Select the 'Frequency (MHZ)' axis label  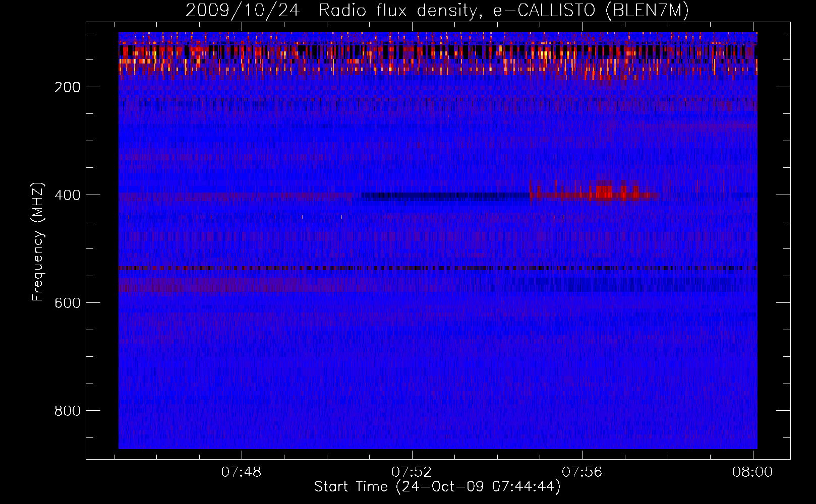38,242
